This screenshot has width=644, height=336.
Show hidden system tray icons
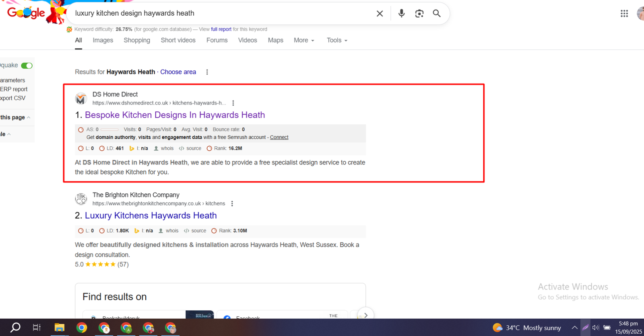click(574, 328)
